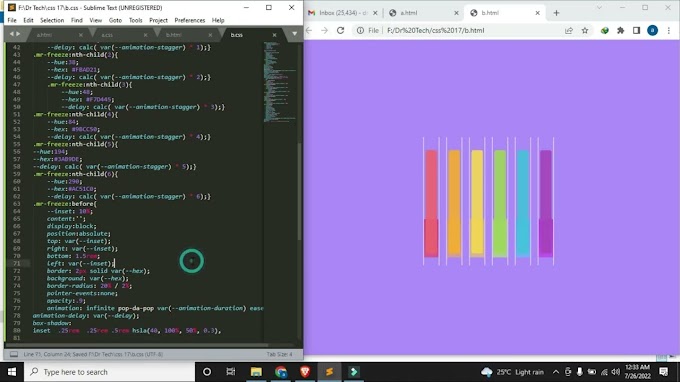Open the Selection menu

click(52, 20)
